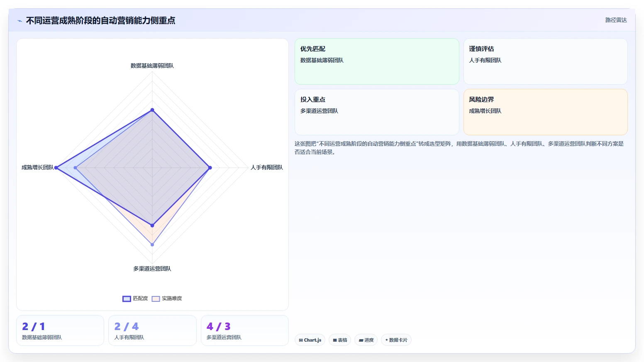
Task: Click the Chart.js tag chip
Action: [x=310, y=340]
